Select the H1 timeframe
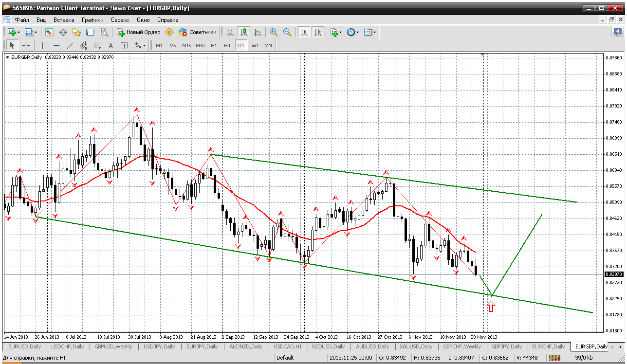The width and height of the screenshot is (627, 364). [214, 45]
